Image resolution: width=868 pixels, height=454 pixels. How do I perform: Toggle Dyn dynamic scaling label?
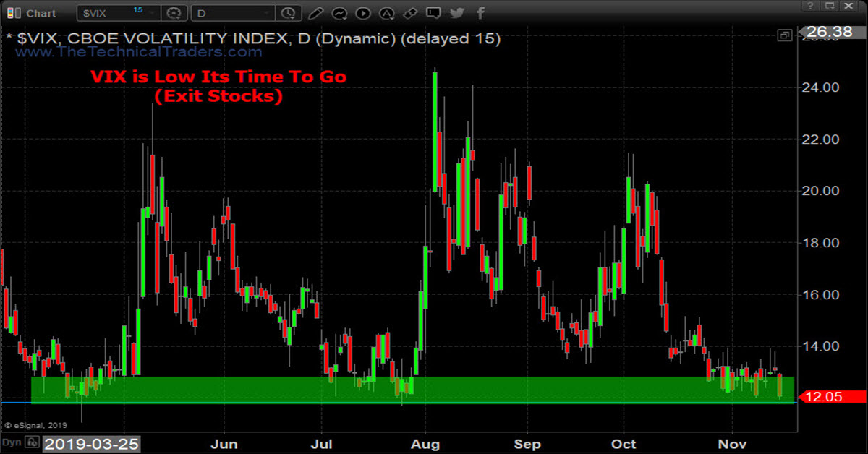12,442
